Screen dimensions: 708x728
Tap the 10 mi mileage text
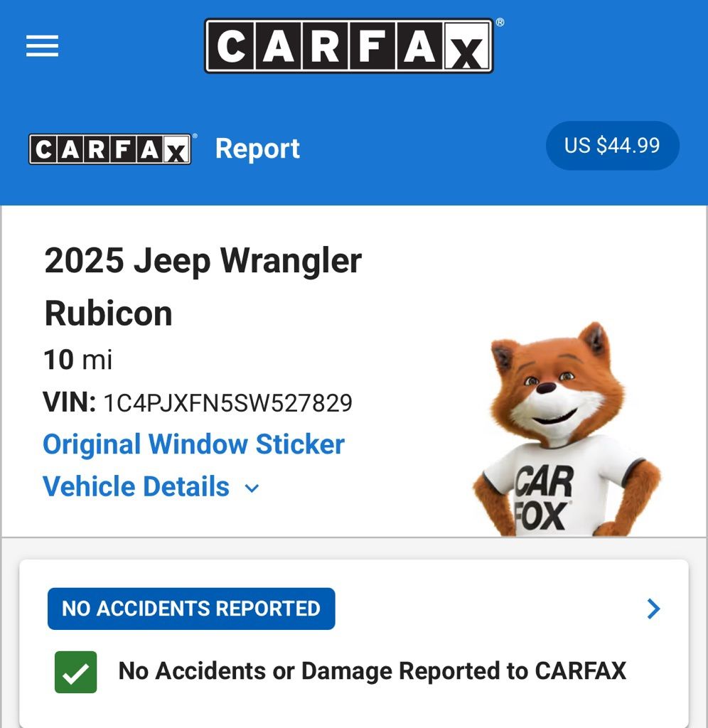tap(78, 360)
